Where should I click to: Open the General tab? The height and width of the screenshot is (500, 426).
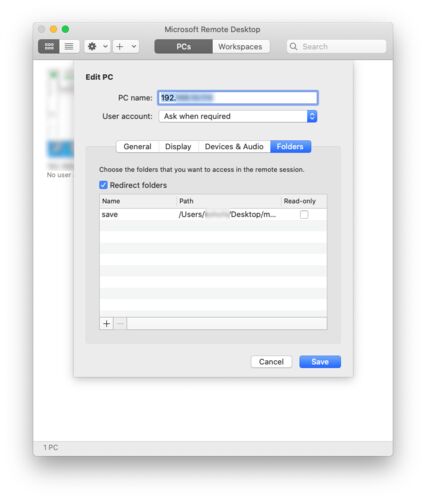click(x=137, y=147)
